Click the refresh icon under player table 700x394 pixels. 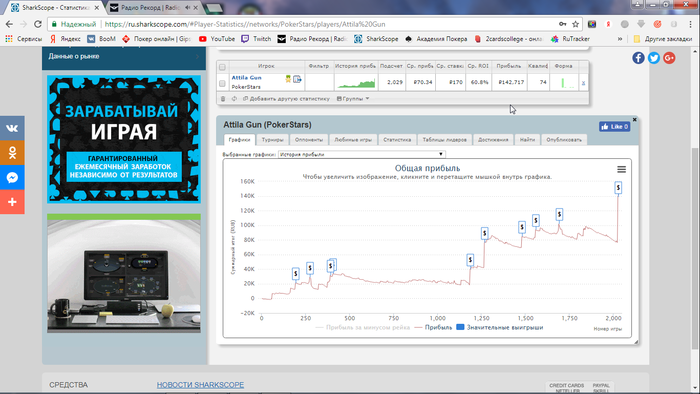[234, 99]
